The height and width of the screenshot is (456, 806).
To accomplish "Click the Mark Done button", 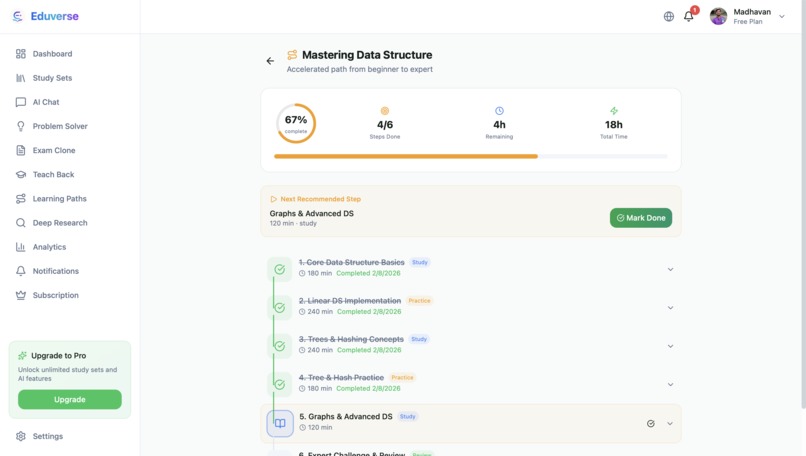I will point(640,218).
